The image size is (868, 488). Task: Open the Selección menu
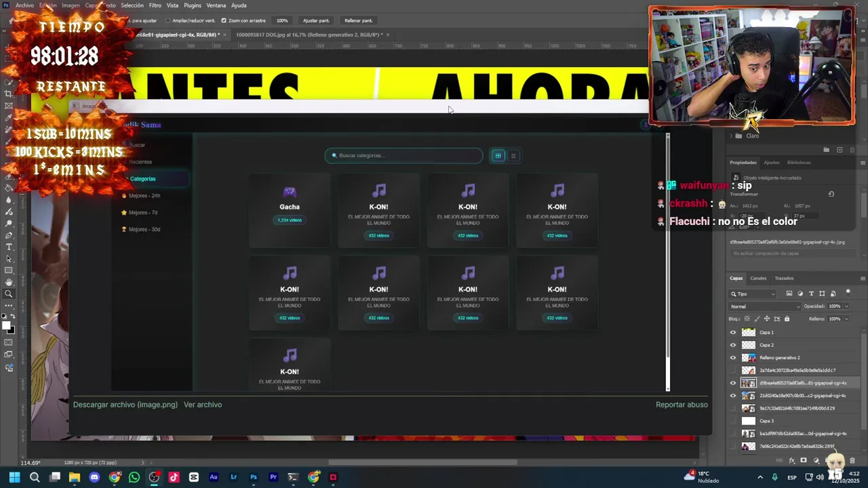(132, 5)
